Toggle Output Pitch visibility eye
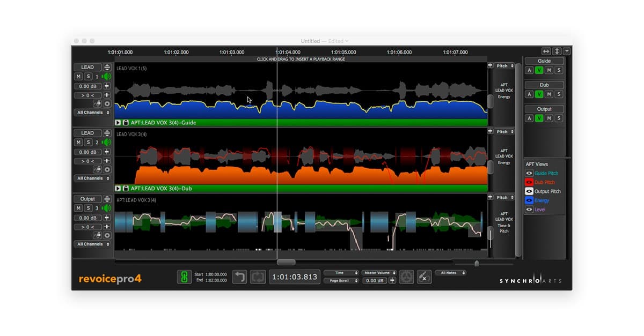Viewport: 644px width, 336px height. (529, 191)
